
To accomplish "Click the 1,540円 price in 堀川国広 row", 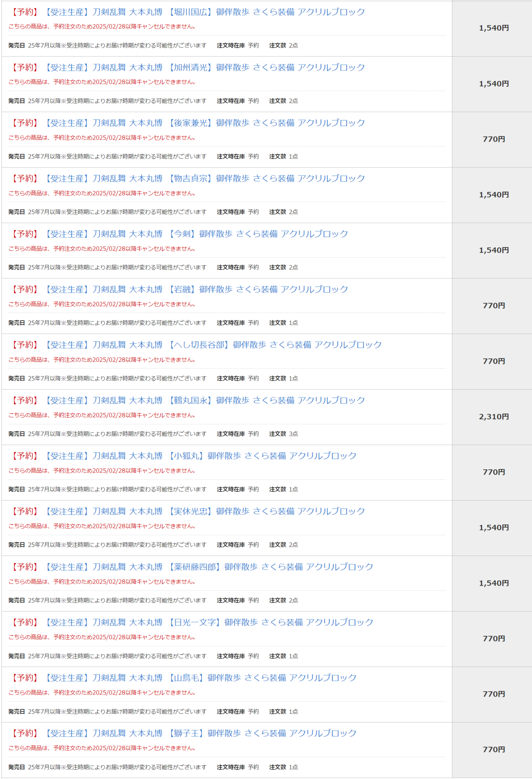I will click(x=494, y=28).
